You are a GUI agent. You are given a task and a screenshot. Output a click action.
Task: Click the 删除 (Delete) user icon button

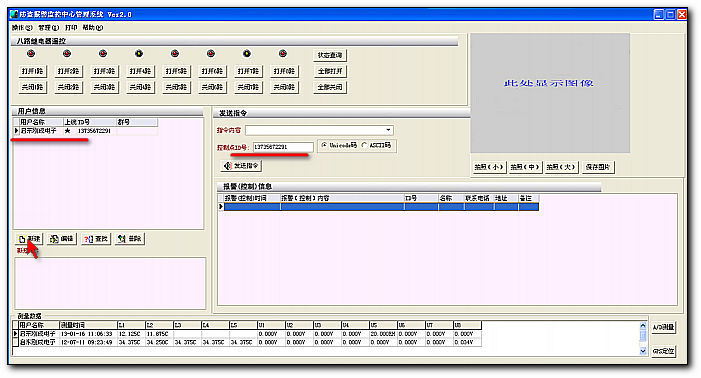point(122,239)
